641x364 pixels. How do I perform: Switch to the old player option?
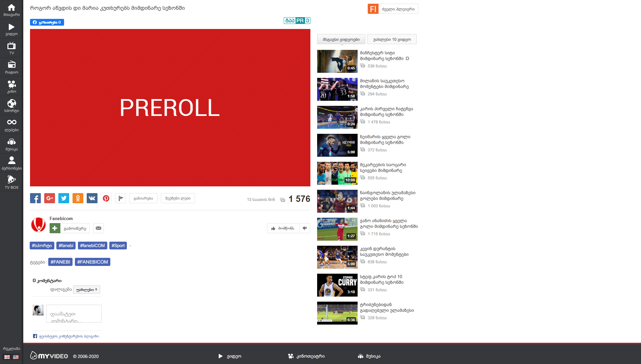tap(393, 9)
